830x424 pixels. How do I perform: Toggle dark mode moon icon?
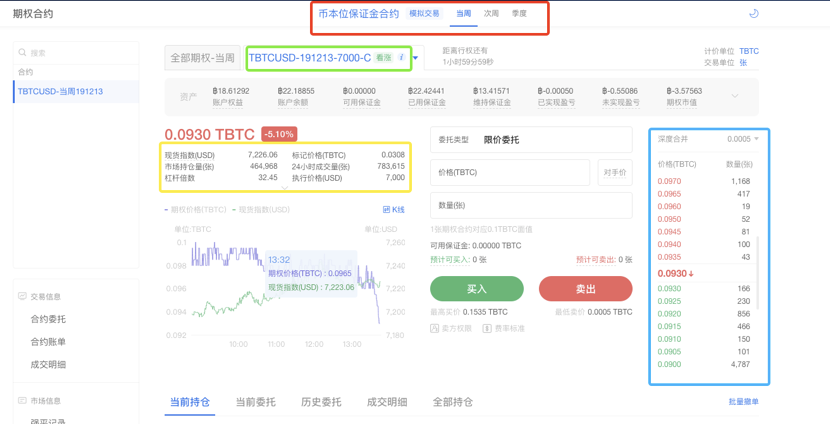click(754, 14)
